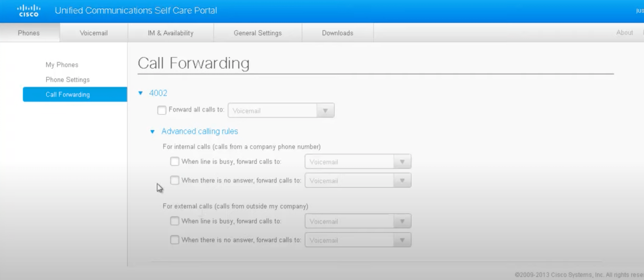
Task: Collapse the Advanced calling rules section
Action: (153, 131)
